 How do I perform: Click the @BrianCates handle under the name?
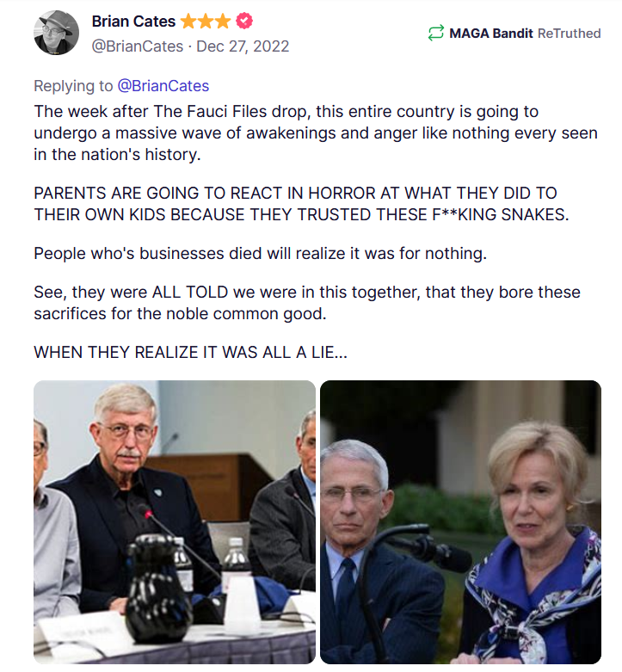click(x=138, y=46)
